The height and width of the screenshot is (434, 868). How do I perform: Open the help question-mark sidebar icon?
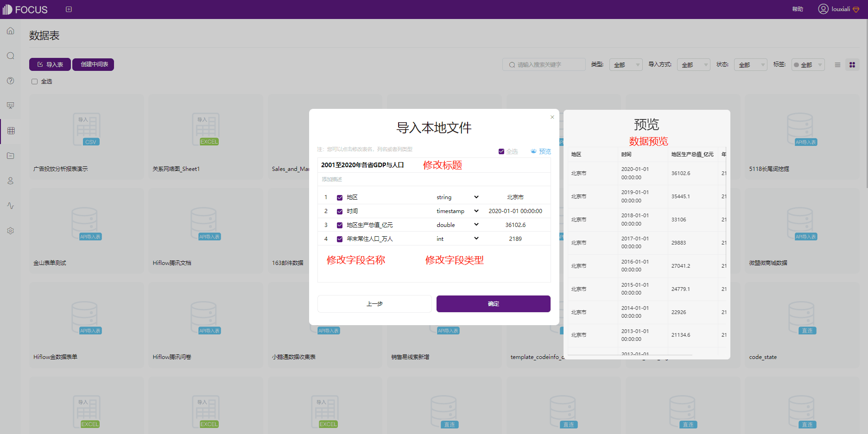pyautogui.click(x=10, y=81)
